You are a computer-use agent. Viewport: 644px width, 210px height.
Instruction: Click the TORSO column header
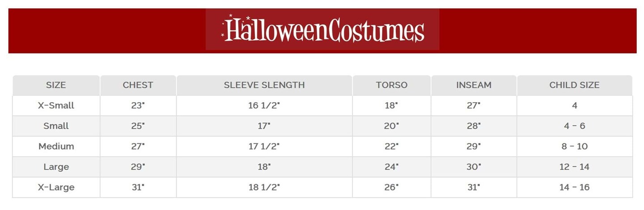pyautogui.click(x=391, y=85)
